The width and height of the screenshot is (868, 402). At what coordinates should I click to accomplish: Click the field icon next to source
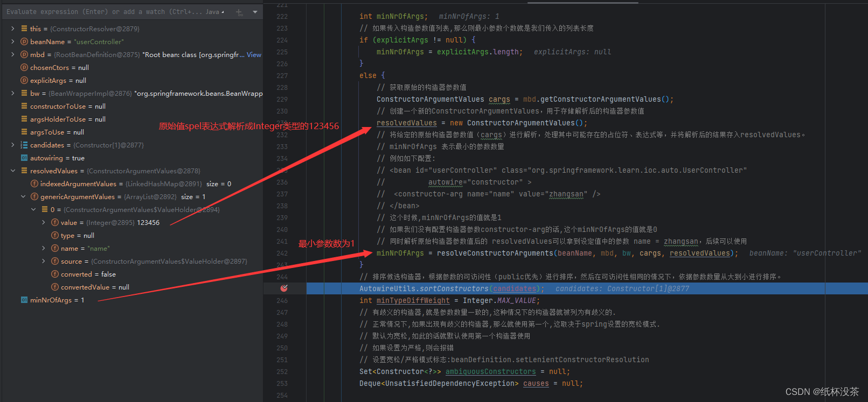click(x=55, y=261)
